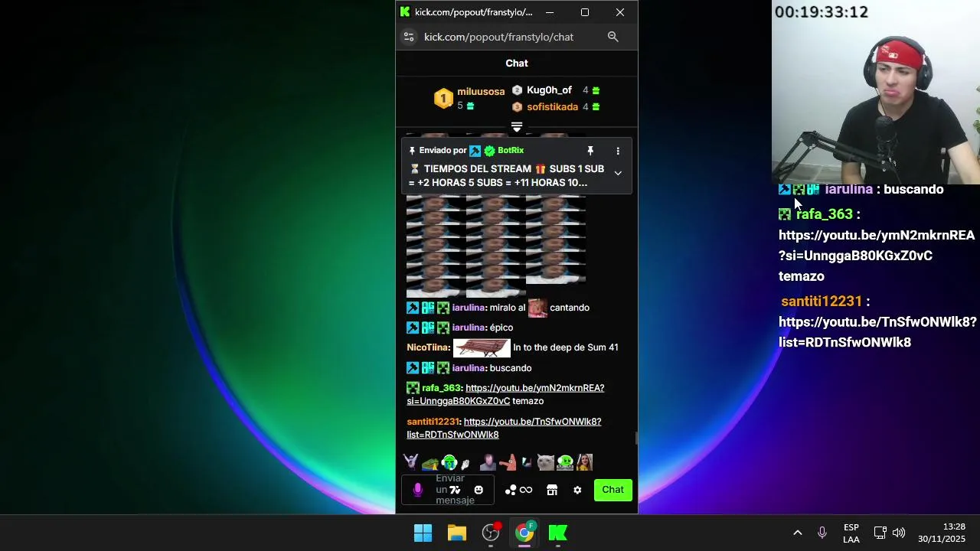Open the 7TV emote menu icon

coord(455,490)
